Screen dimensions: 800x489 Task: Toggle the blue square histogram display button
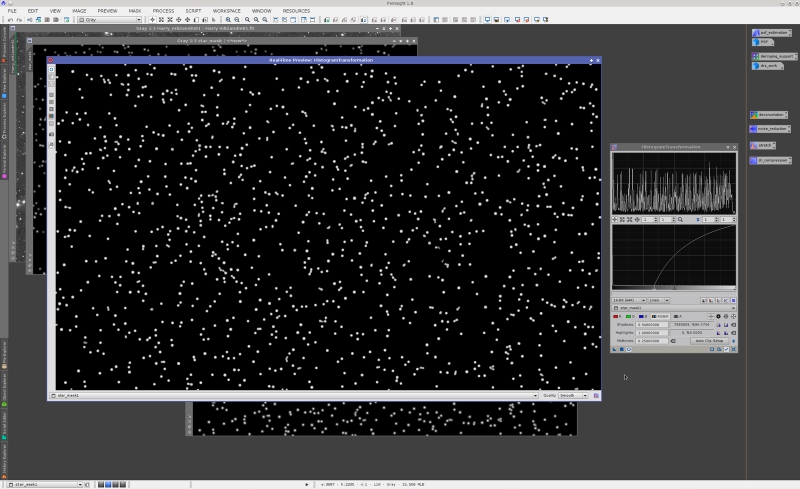(733, 301)
